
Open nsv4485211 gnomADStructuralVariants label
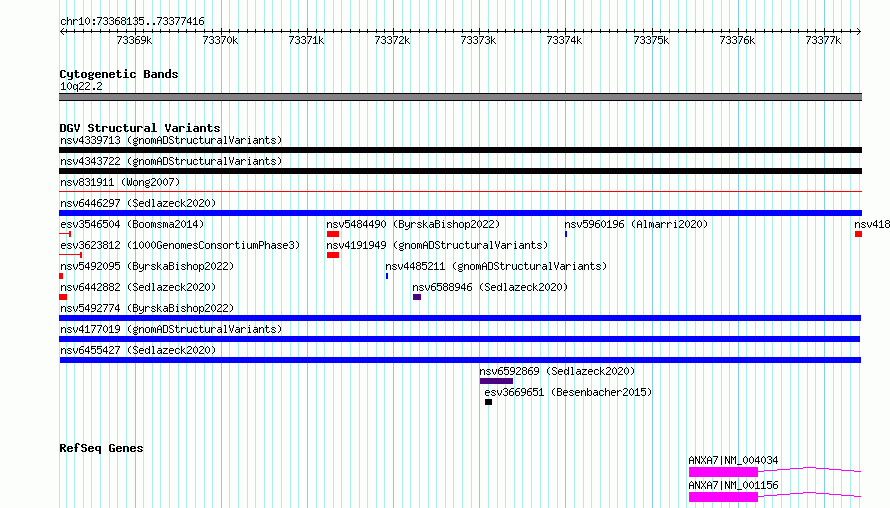pos(496,266)
